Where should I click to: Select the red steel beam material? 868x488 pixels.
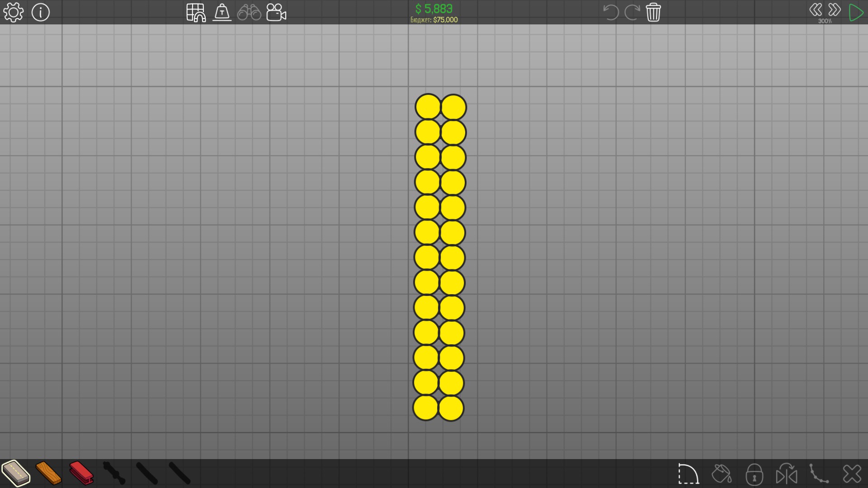(x=81, y=473)
